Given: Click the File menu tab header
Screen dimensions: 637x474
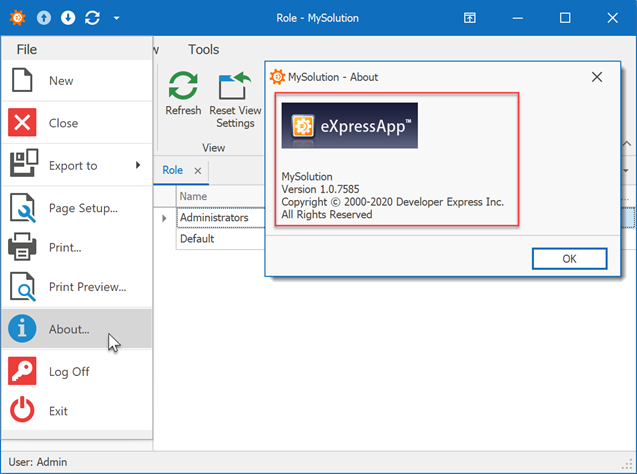Looking at the screenshot, I should [27, 49].
